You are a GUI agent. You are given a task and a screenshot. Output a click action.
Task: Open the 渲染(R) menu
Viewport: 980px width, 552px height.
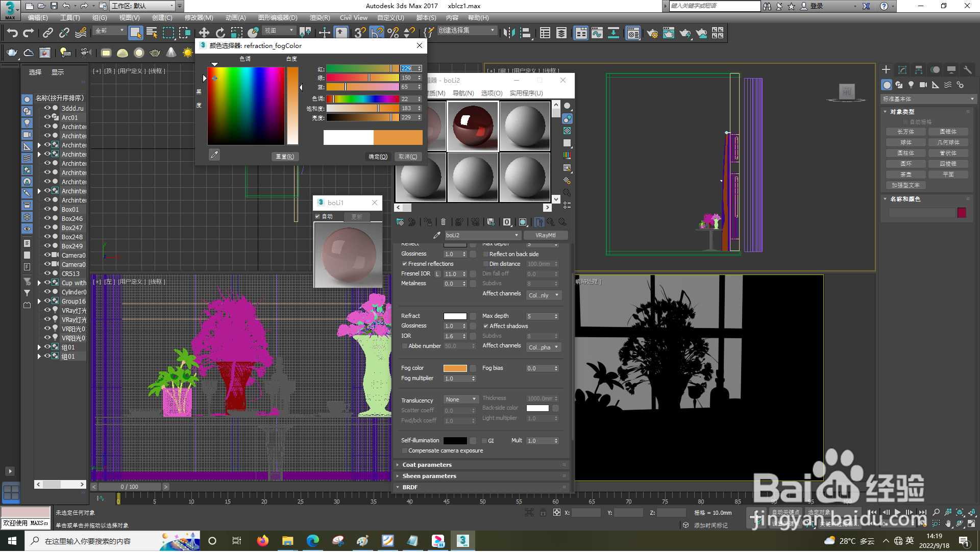click(x=320, y=18)
